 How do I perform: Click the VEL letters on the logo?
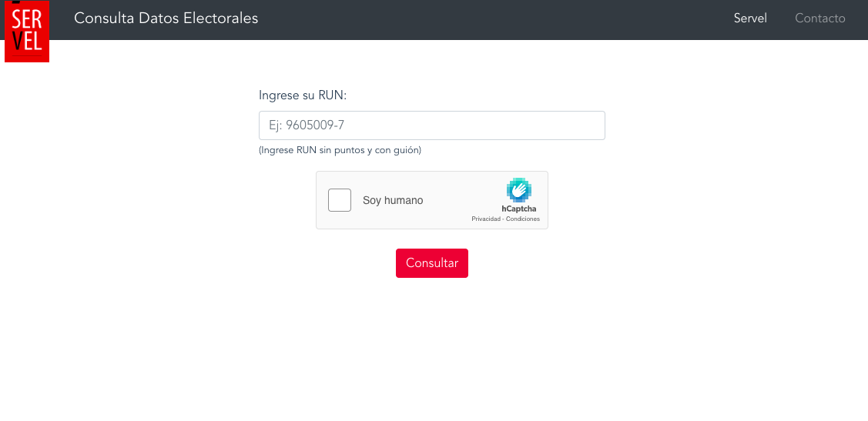[27, 40]
